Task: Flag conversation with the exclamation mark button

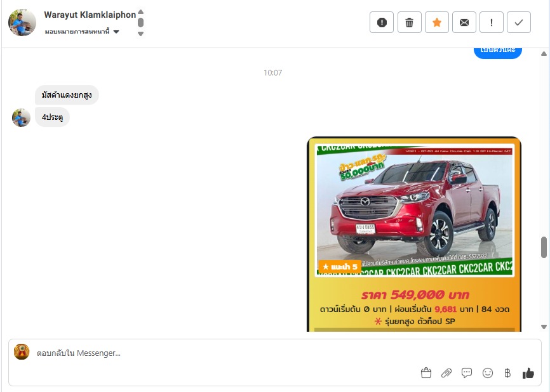Action: tap(492, 22)
